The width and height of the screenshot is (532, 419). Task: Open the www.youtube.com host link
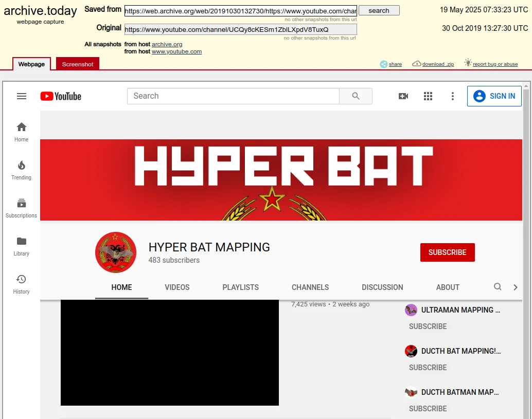coord(176,51)
